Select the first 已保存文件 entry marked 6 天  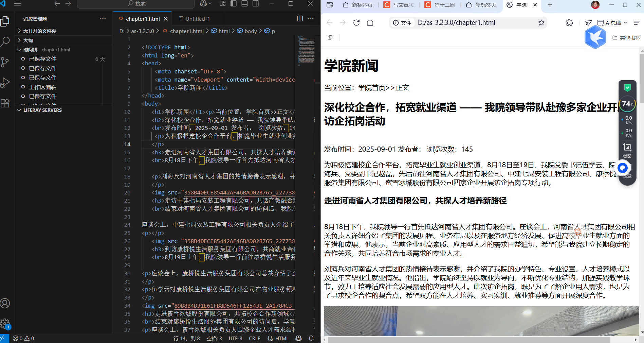pyautogui.click(x=43, y=59)
